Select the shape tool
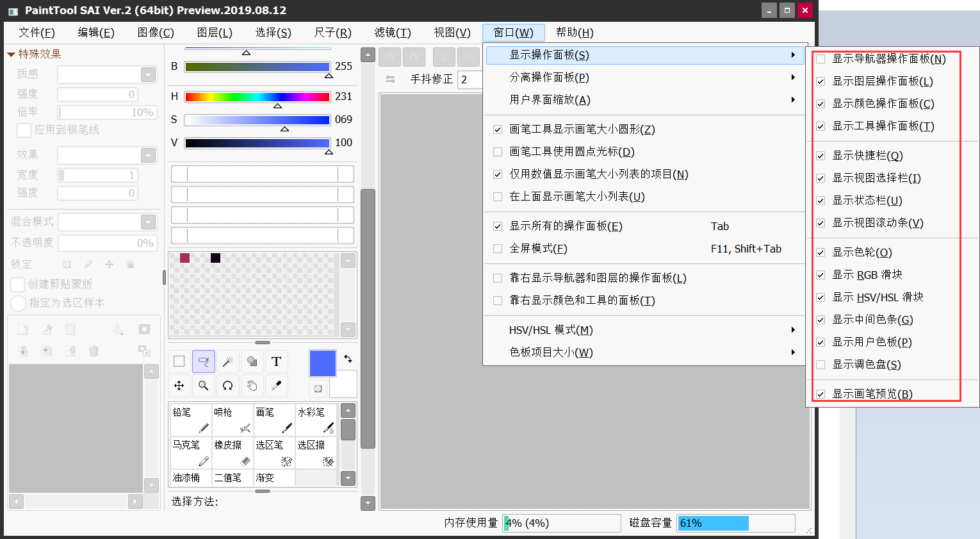 (252, 361)
